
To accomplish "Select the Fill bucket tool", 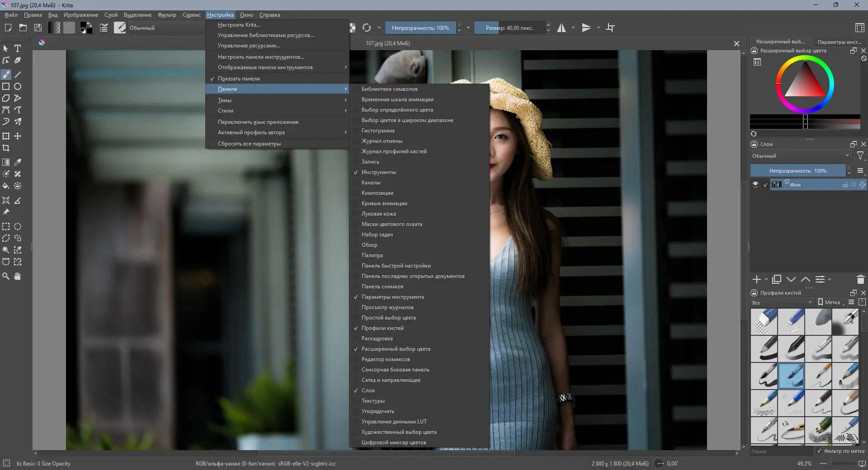I will [6, 186].
